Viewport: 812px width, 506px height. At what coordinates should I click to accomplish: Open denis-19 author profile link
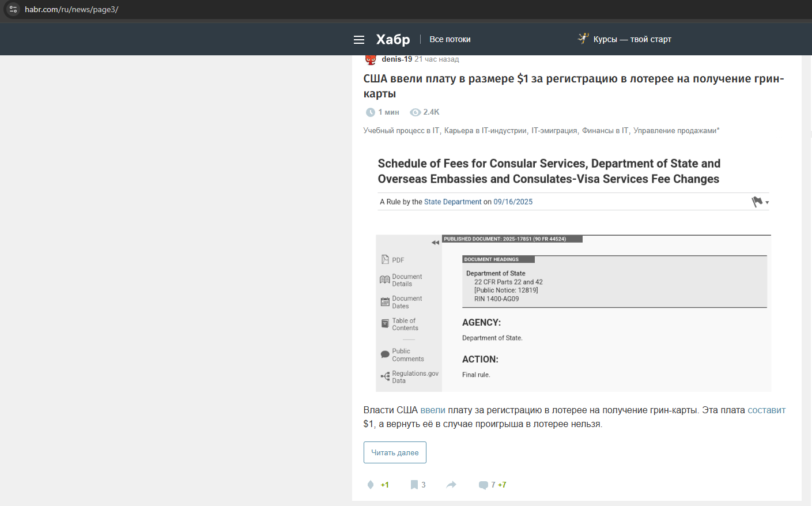[396, 59]
